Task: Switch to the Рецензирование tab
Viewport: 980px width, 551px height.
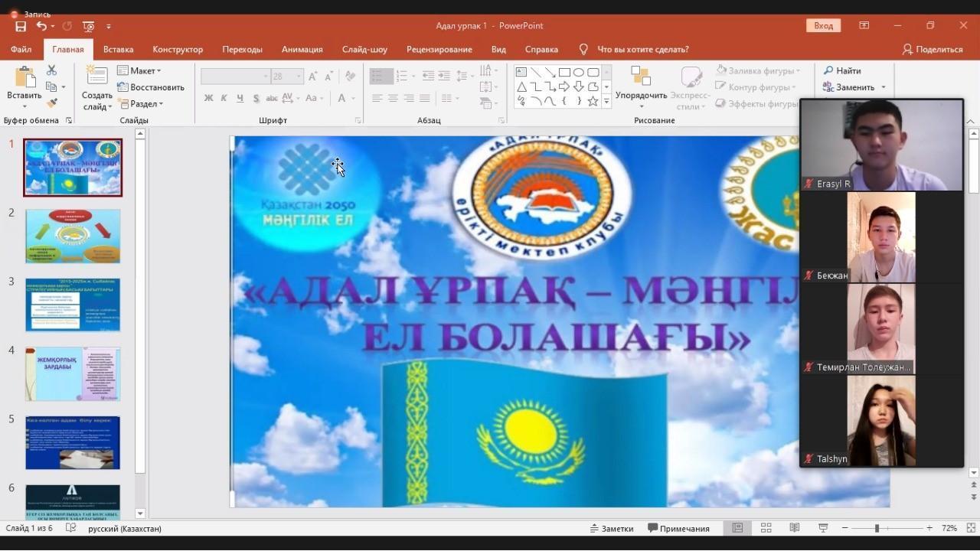Action: pos(439,49)
